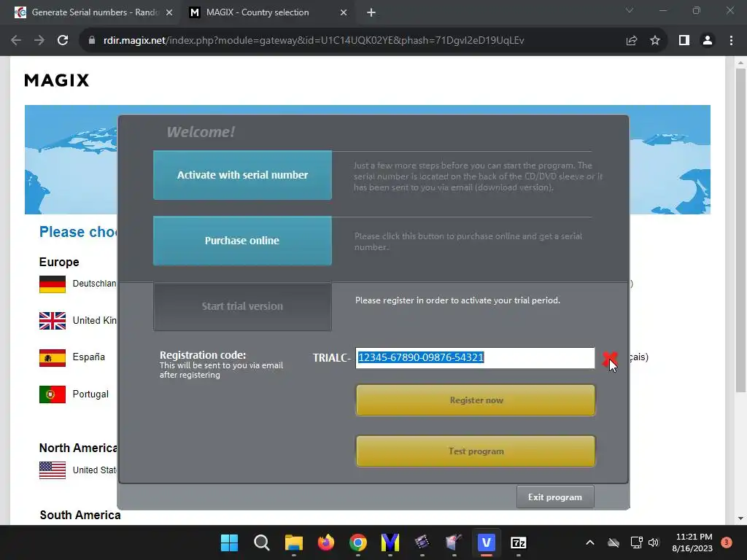
Task: Click the volume speaker tray icon
Action: coord(654,542)
